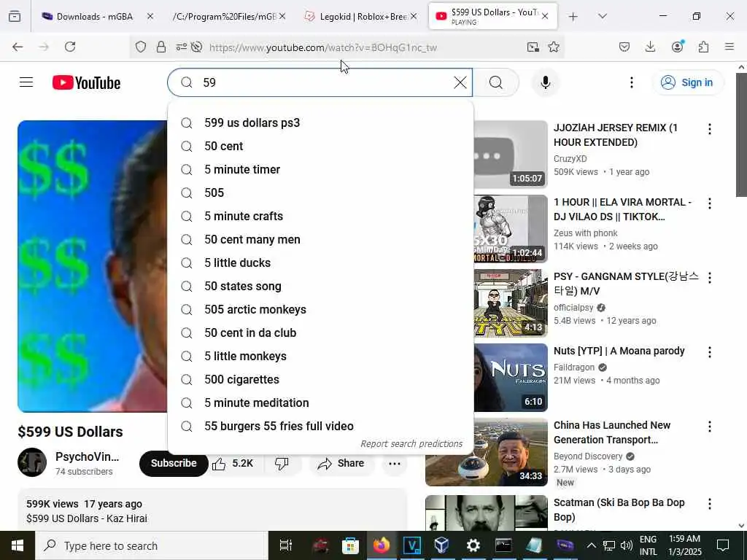Viewport: 747px width, 560px height.
Task: Open Firefox View recent browsing
Action: 15,17
